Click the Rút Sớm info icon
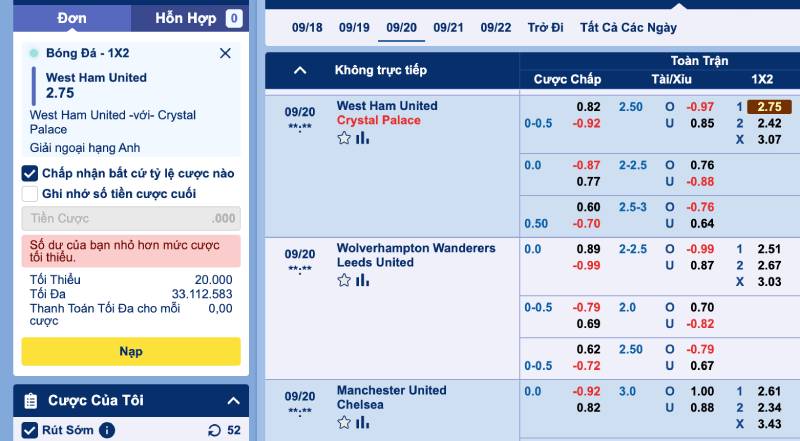The width and height of the screenshot is (800, 441). (x=106, y=430)
